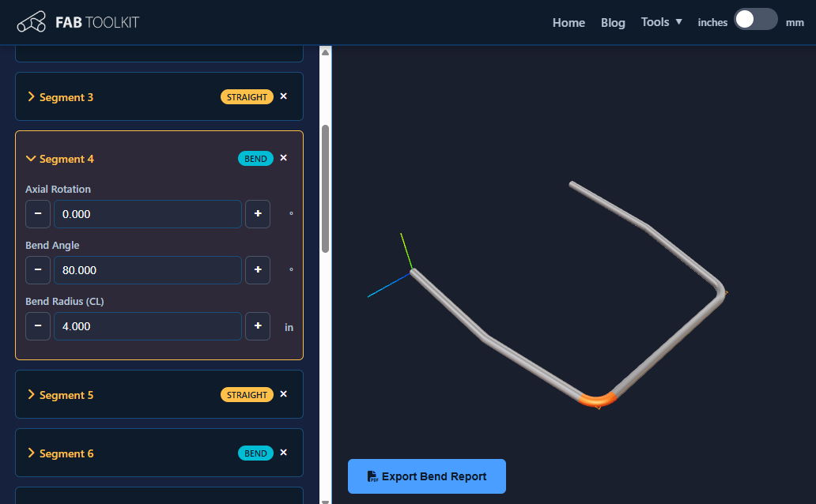Viewport: 816px width, 504px height.
Task: Click the Export Bend Report button
Action: click(426, 476)
